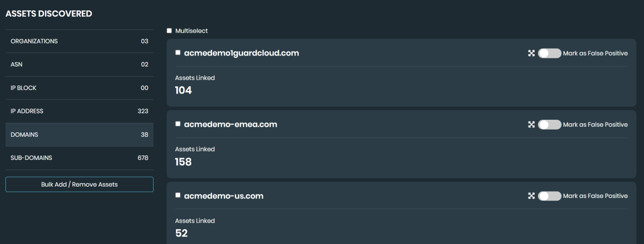Toggle false positive for acmedemo1guardcloud.com
Image resolution: width=644 pixels, height=244 pixels.
549,53
